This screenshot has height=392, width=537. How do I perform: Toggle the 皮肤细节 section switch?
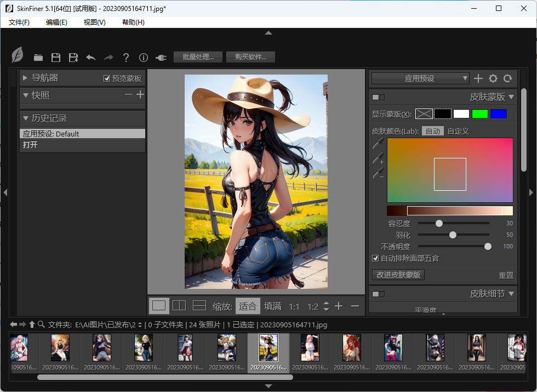pos(379,294)
